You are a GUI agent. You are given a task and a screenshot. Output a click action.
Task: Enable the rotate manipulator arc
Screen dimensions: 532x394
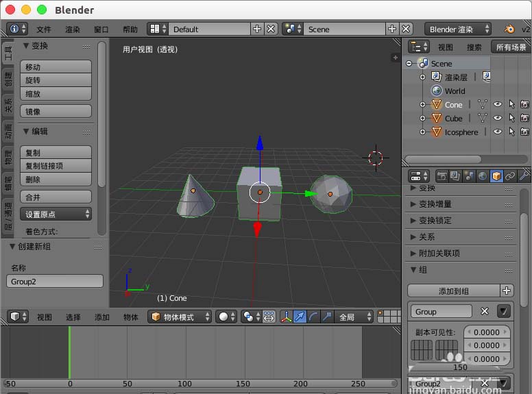(313, 317)
